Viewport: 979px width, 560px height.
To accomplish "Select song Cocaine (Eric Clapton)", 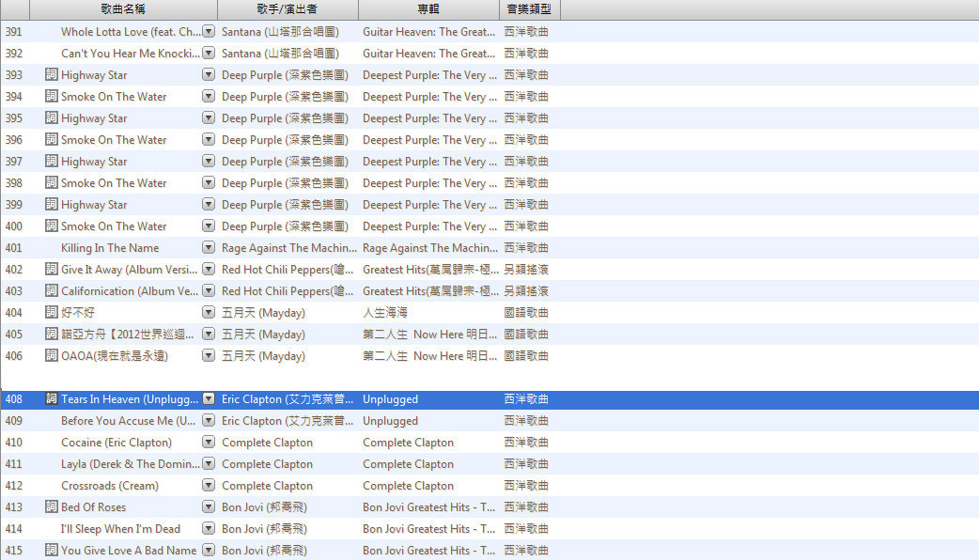I will tap(117, 443).
